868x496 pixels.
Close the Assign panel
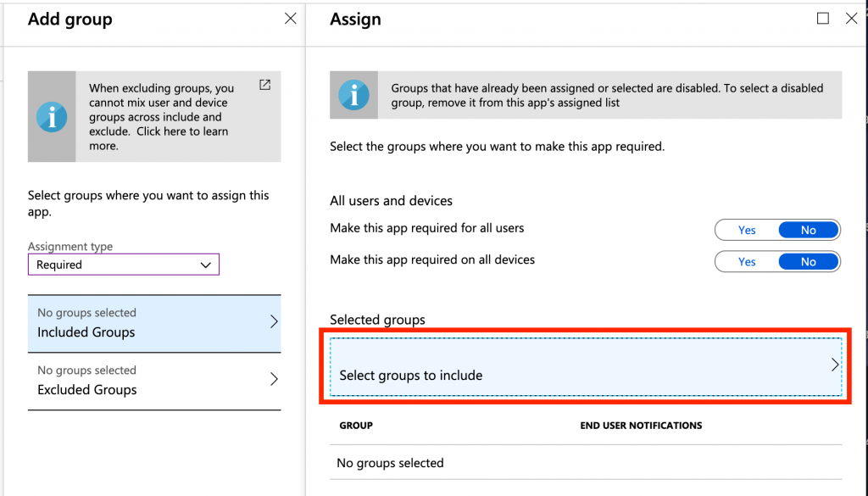click(x=851, y=19)
